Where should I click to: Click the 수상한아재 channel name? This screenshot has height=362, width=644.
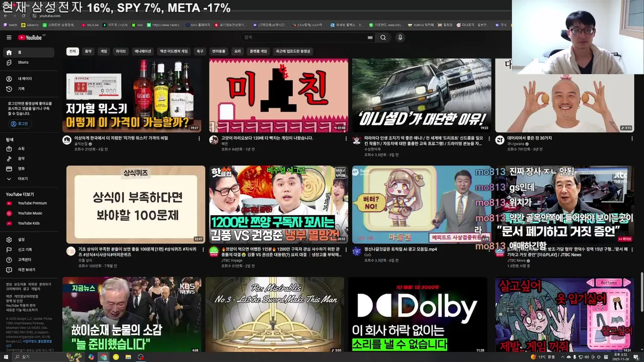tap(372, 149)
